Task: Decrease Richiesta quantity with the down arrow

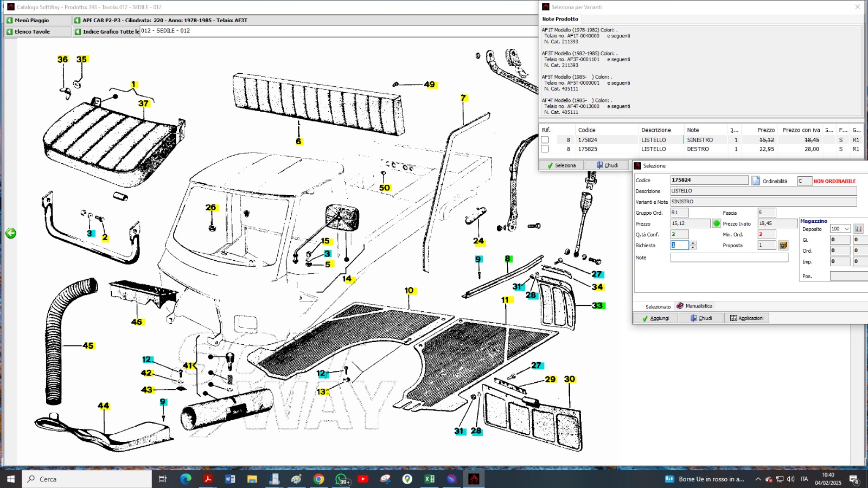Action: [693, 248]
